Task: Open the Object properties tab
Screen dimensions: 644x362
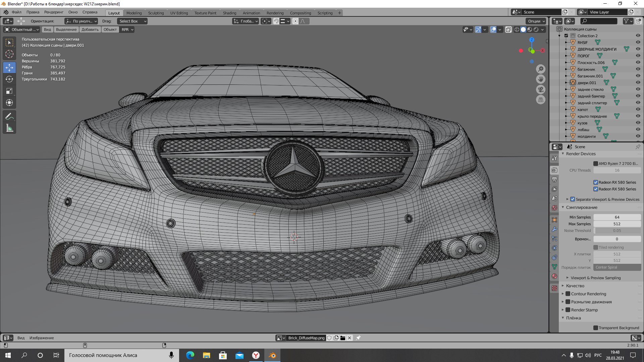Action: tap(554, 220)
